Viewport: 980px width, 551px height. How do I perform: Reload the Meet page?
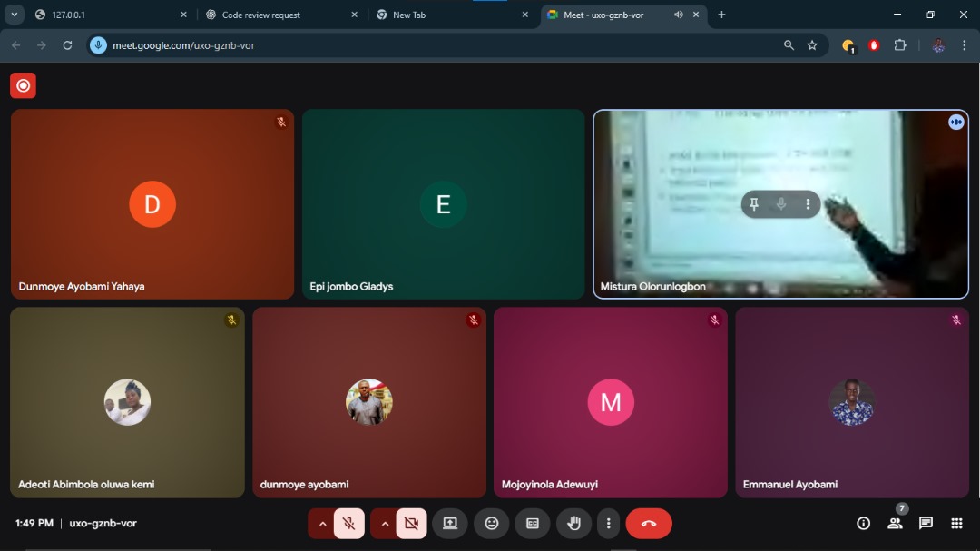pyautogui.click(x=67, y=45)
